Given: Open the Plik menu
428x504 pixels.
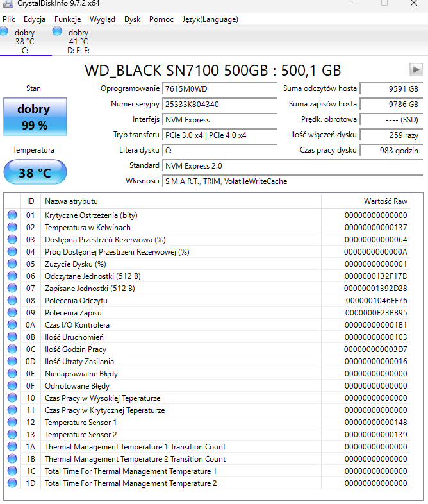Looking at the screenshot, I should (x=9, y=19).
